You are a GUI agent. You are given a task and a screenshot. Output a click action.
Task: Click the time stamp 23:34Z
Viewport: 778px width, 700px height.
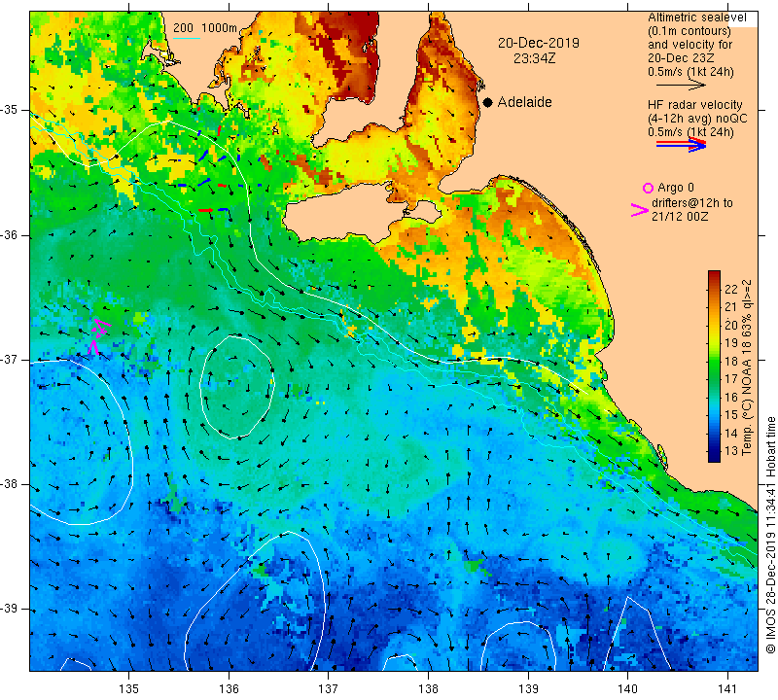[x=534, y=58]
